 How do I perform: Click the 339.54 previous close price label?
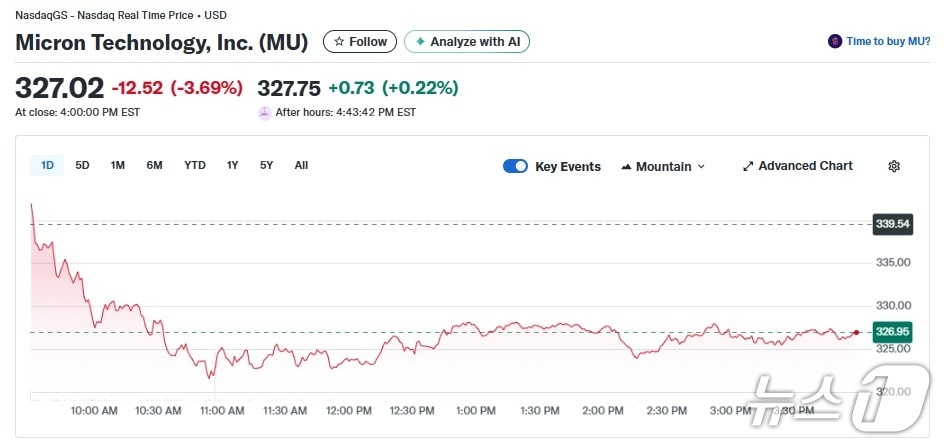[892, 224]
